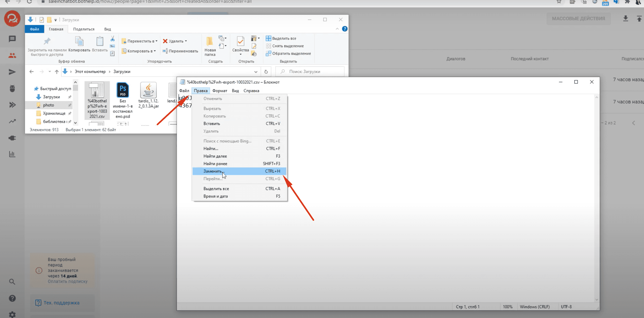Image resolution: width=644 pixels, height=318 pixels.
Task: Expand address bar history chevron
Action: click(256, 72)
